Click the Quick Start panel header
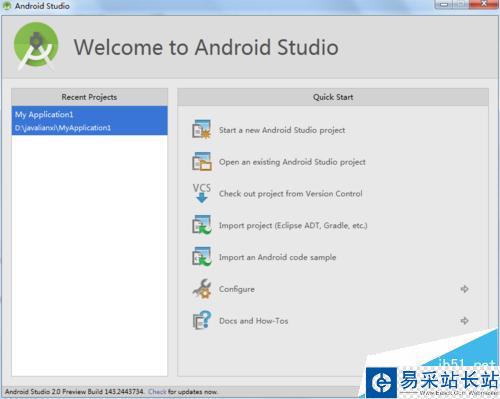 coord(333,97)
